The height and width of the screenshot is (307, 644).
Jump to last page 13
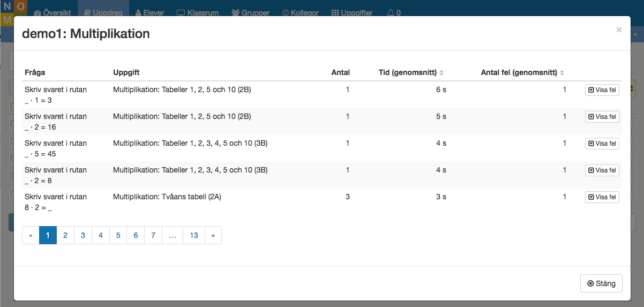194,235
